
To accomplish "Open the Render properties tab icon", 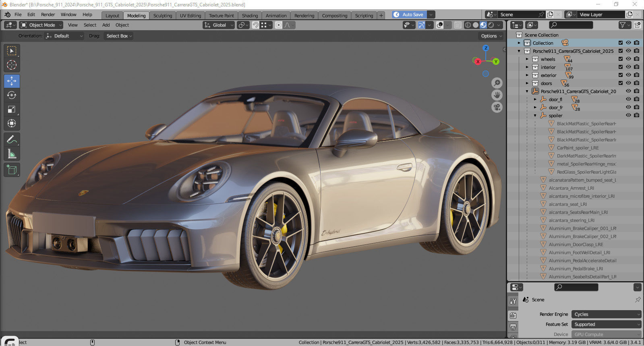I will click(x=513, y=315).
